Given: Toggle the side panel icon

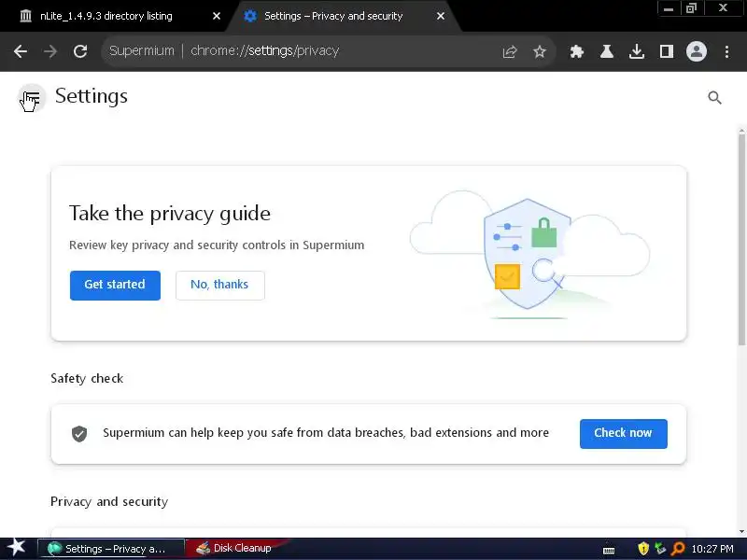Looking at the screenshot, I should pos(666,51).
